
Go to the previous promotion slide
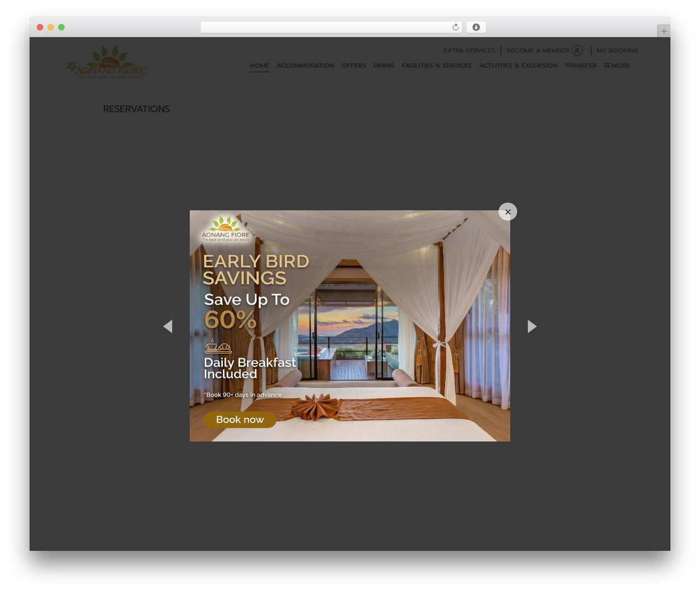click(168, 327)
